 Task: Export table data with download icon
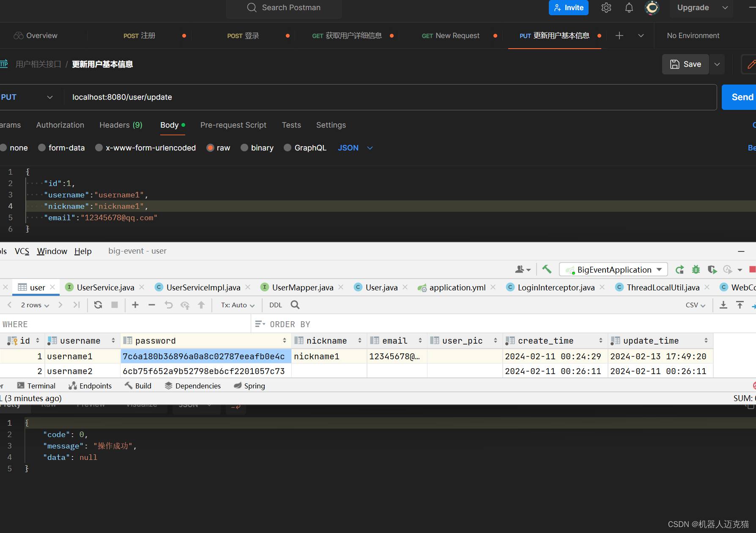pyautogui.click(x=723, y=305)
